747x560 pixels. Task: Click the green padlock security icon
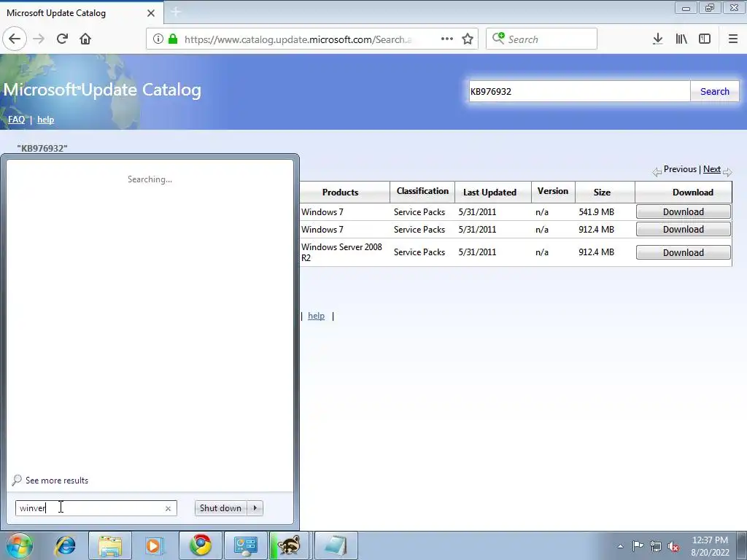pyautogui.click(x=173, y=39)
